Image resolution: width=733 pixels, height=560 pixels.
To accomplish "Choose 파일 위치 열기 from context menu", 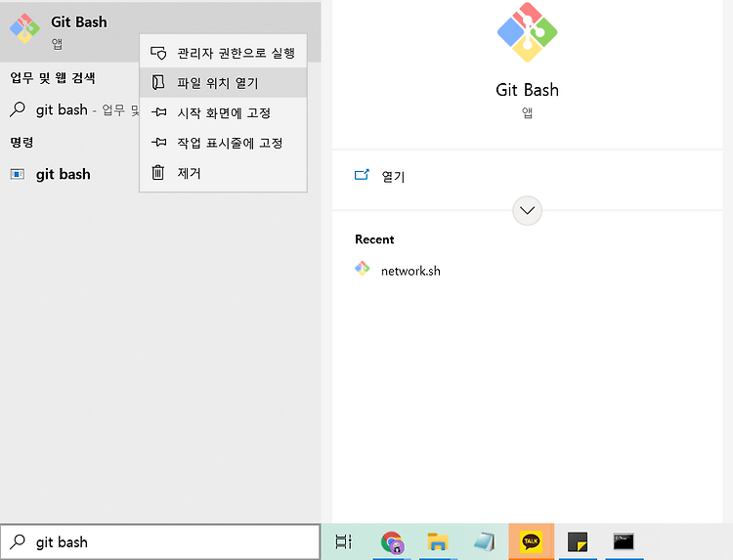I will click(223, 83).
